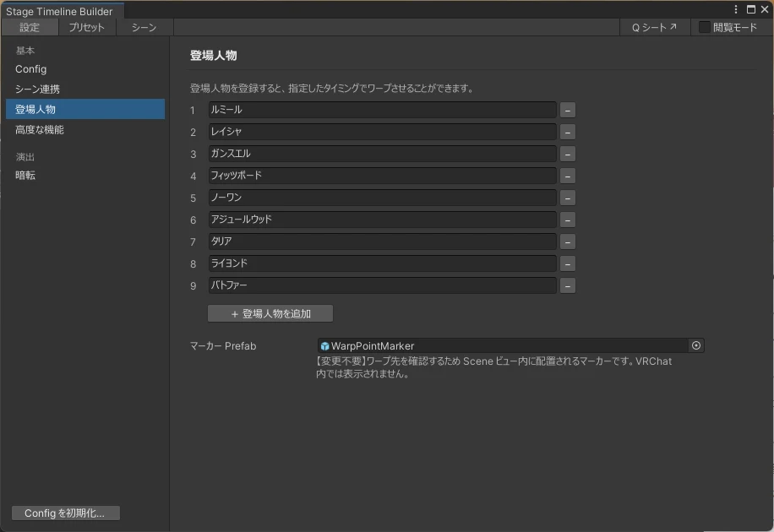The height and width of the screenshot is (532, 774).
Task: Remove character ノーワン with its minus button
Action: tap(568, 198)
